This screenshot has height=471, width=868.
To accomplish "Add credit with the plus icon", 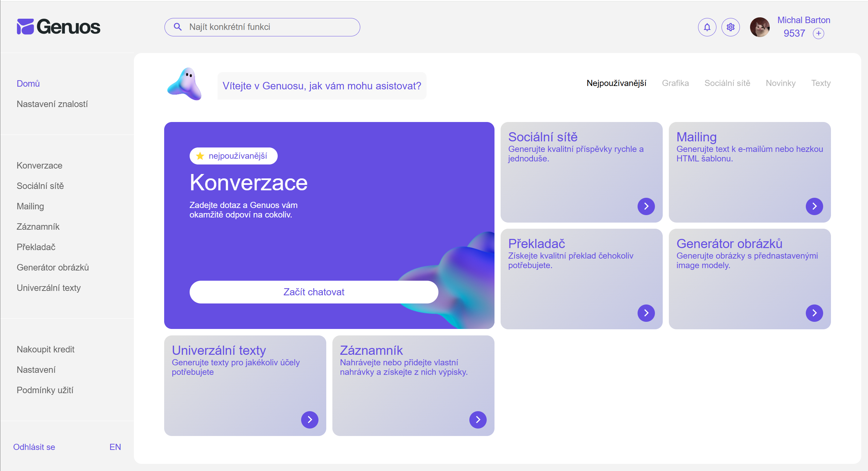I will point(818,33).
